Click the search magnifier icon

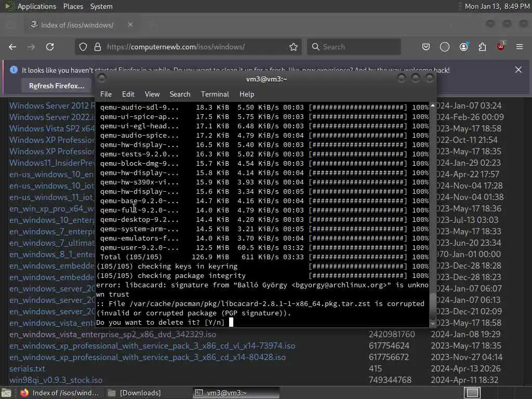[x=315, y=47]
